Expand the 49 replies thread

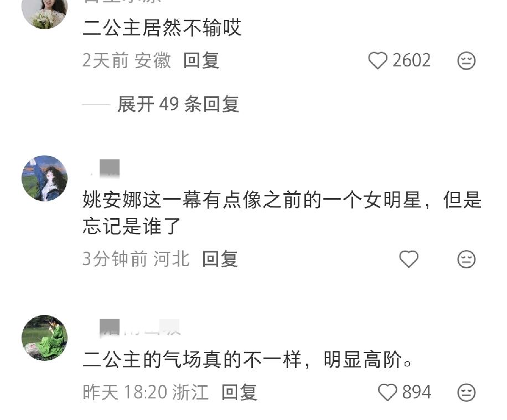click(x=178, y=104)
